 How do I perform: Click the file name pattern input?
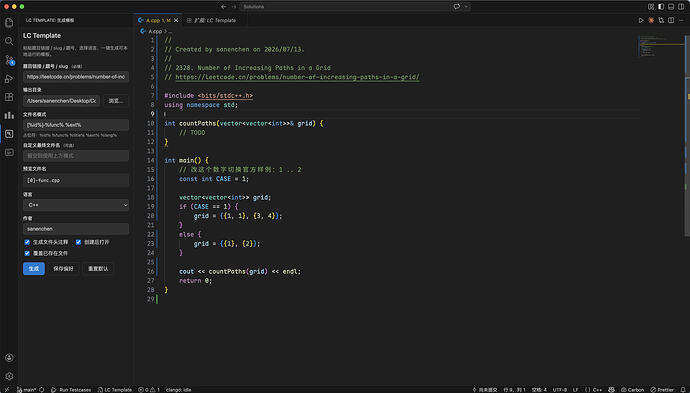point(76,125)
